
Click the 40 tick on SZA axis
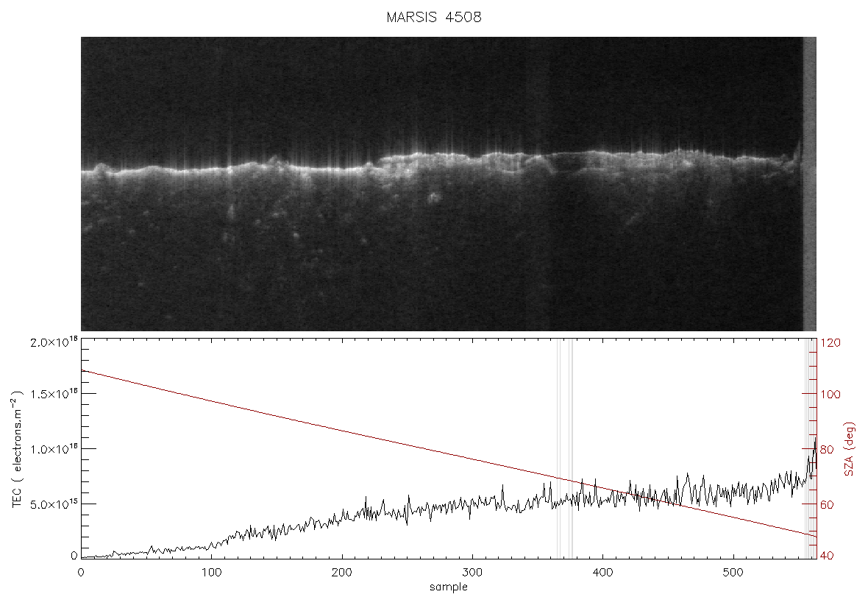coord(827,556)
